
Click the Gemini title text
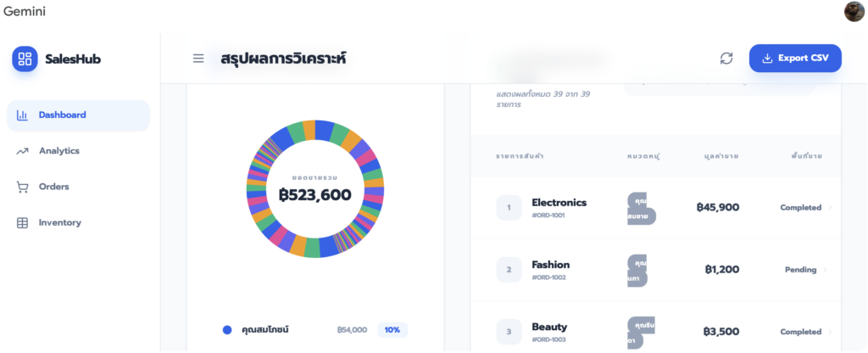25,11
